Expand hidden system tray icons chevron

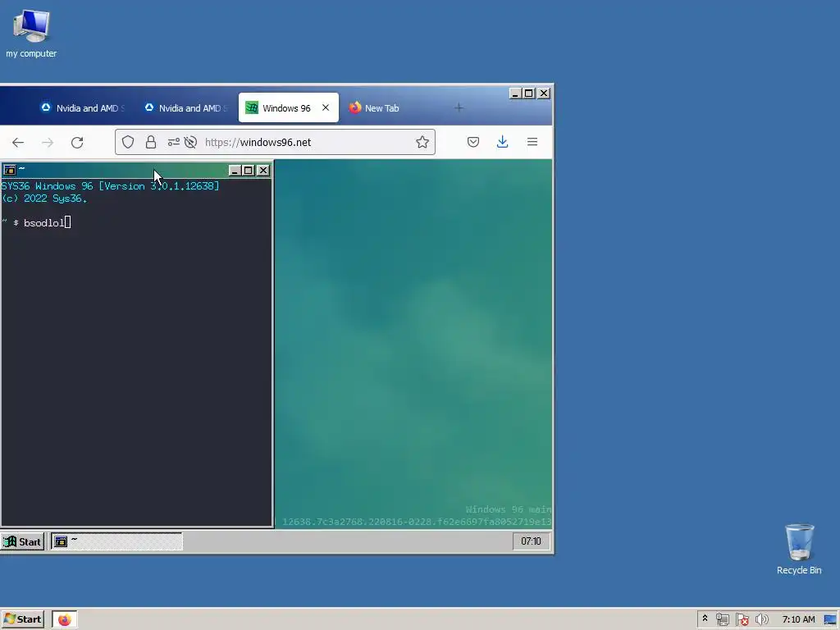[x=705, y=619]
